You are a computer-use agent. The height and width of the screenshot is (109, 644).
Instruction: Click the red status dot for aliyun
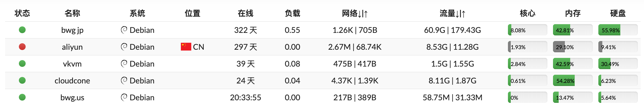tap(22, 47)
